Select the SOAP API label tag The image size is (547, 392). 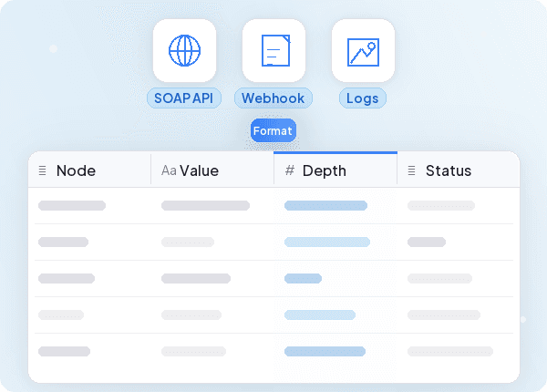(x=184, y=98)
